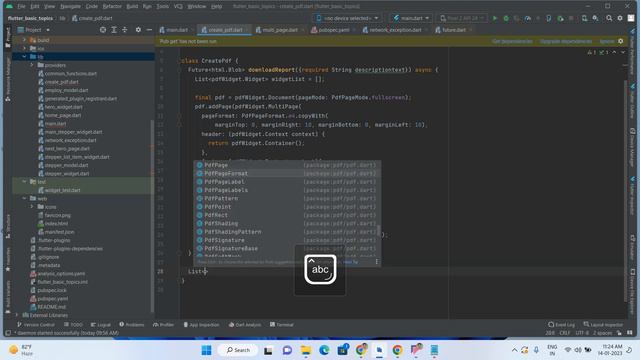Expand all items in Project panel

click(x=114, y=30)
